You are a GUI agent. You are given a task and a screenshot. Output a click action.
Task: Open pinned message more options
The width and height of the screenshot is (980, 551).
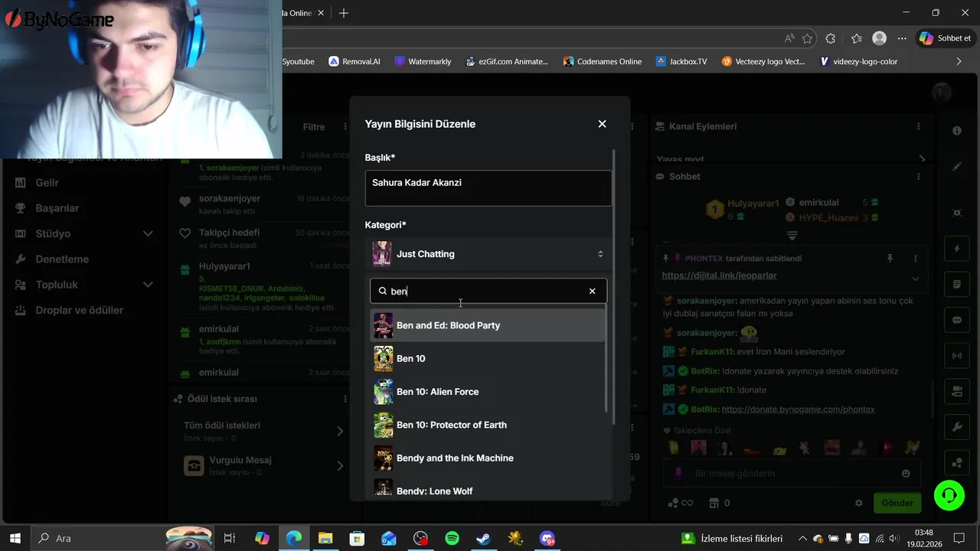(x=916, y=259)
